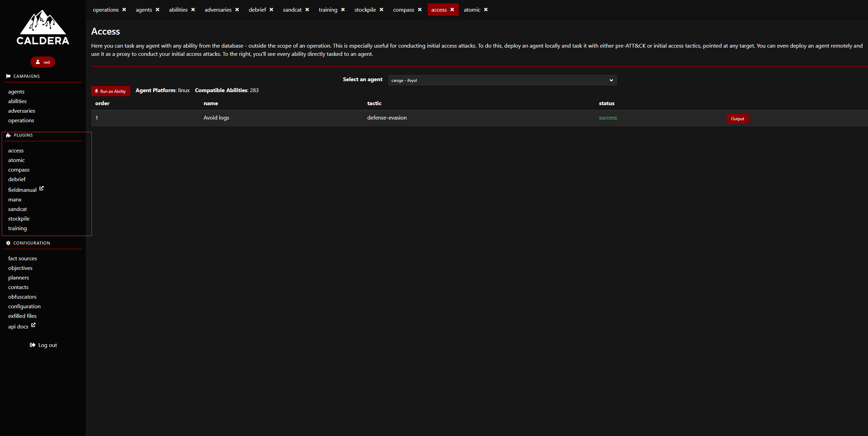Open the manx plugin in sidebar

pos(15,199)
